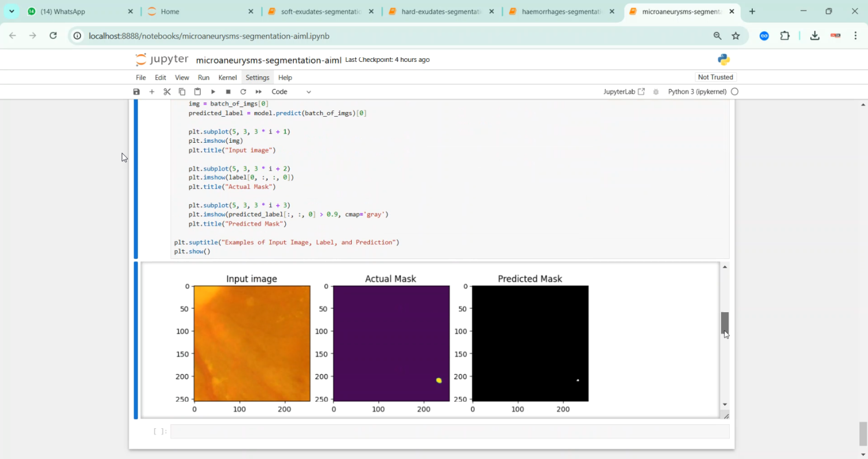
Task: Click the Not Trusted button
Action: point(715,77)
